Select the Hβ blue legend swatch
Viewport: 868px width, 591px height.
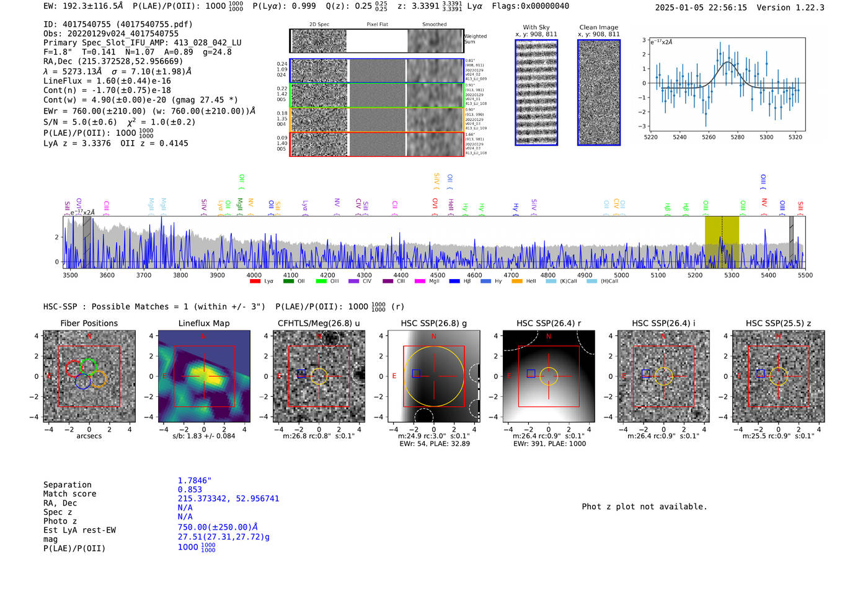454,281
